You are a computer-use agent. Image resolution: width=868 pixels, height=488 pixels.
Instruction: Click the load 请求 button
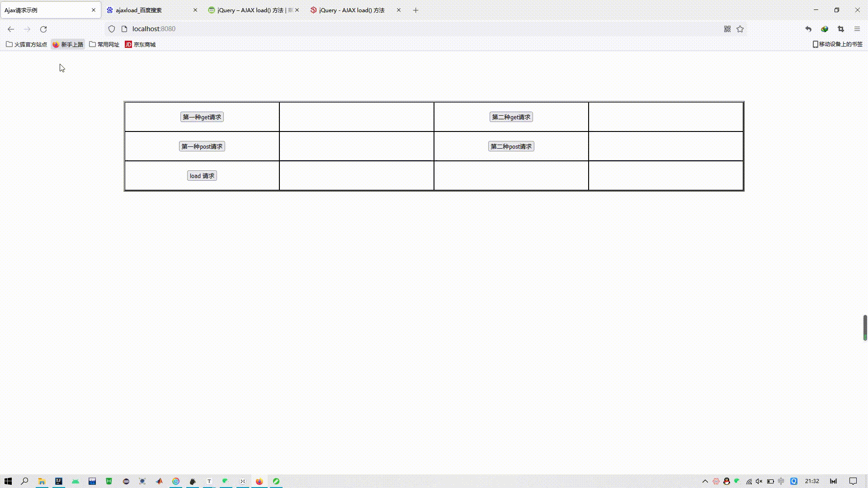202,176
